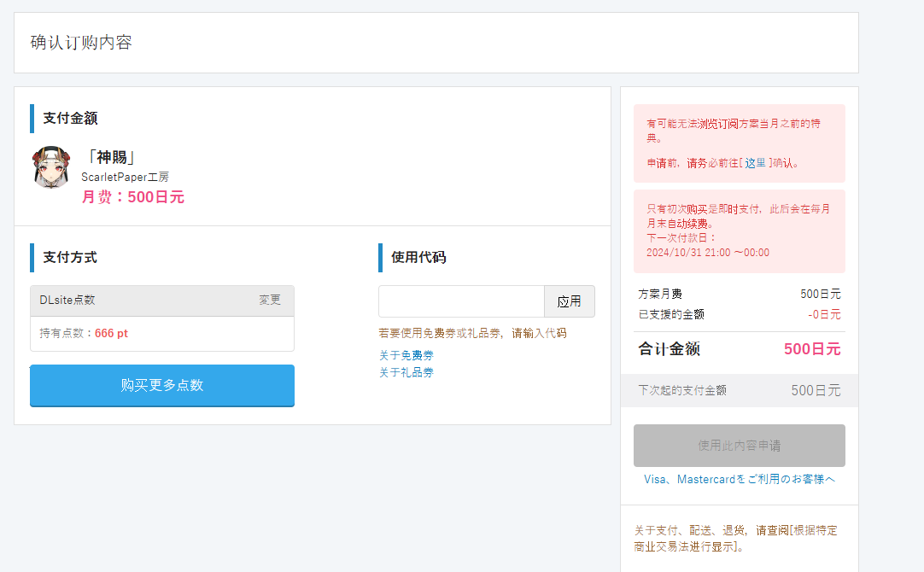Click the 下次起的支付金额 row
Screen dimensions: 924x572
point(739,390)
